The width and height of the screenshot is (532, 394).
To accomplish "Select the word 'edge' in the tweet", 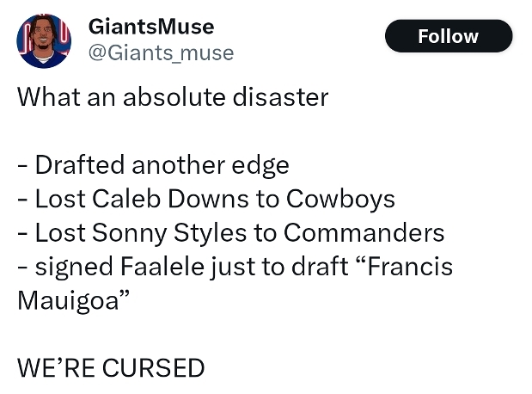I will pos(260,165).
